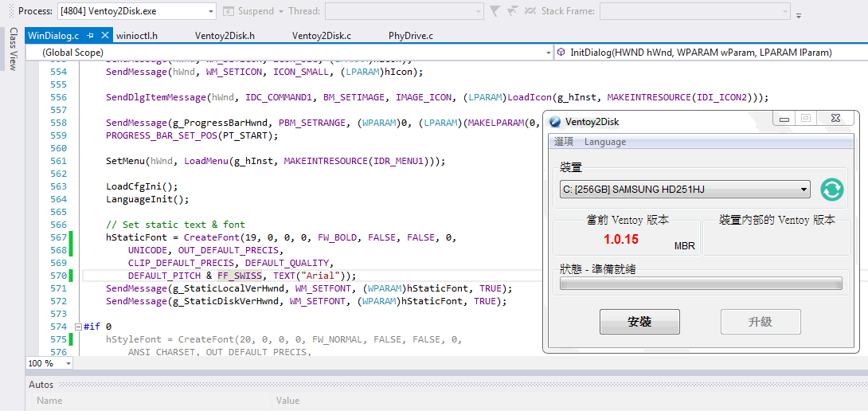Click the Ventoy2Disk window title icon

(555, 122)
